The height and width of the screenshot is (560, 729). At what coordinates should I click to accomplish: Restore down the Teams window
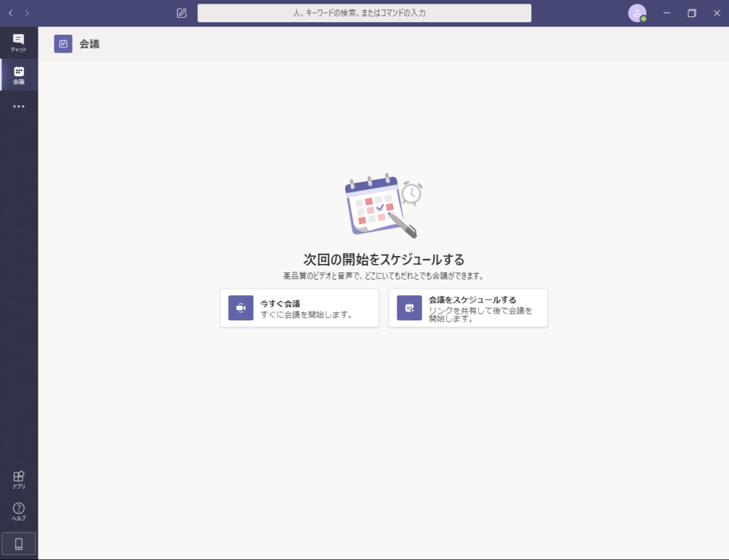692,13
